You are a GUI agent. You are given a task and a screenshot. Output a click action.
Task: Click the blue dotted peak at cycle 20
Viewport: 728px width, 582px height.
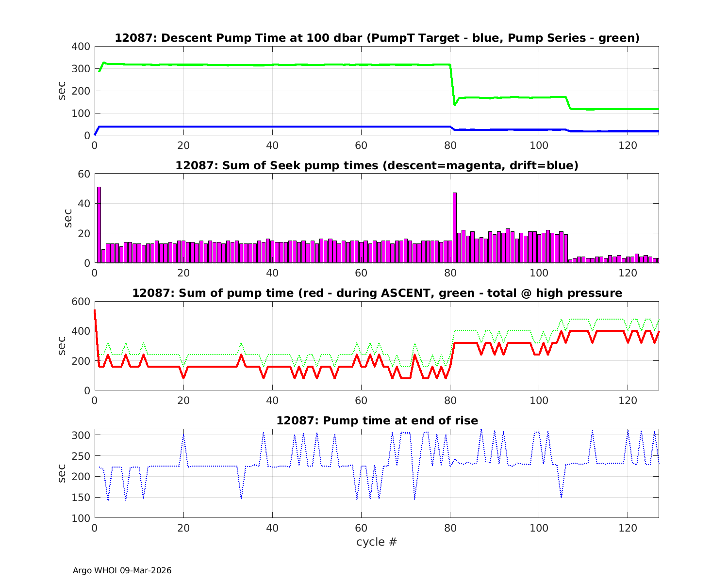pyautogui.click(x=183, y=436)
